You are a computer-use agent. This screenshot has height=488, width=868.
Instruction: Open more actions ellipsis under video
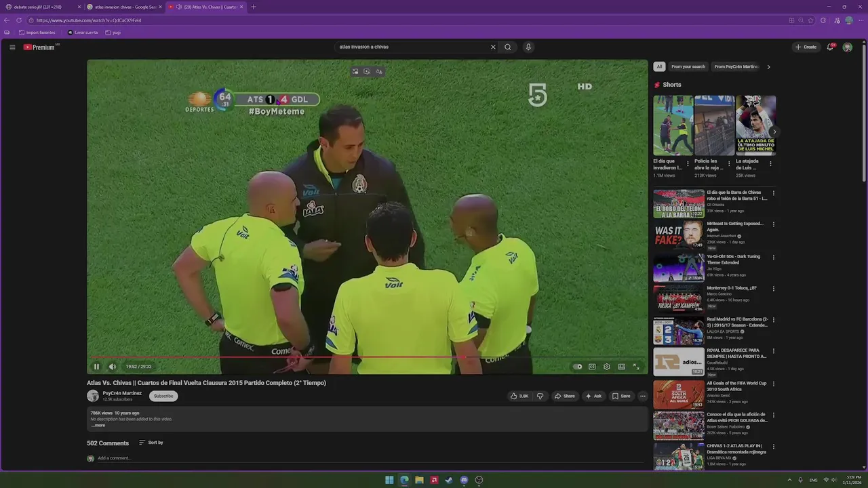[x=643, y=396]
